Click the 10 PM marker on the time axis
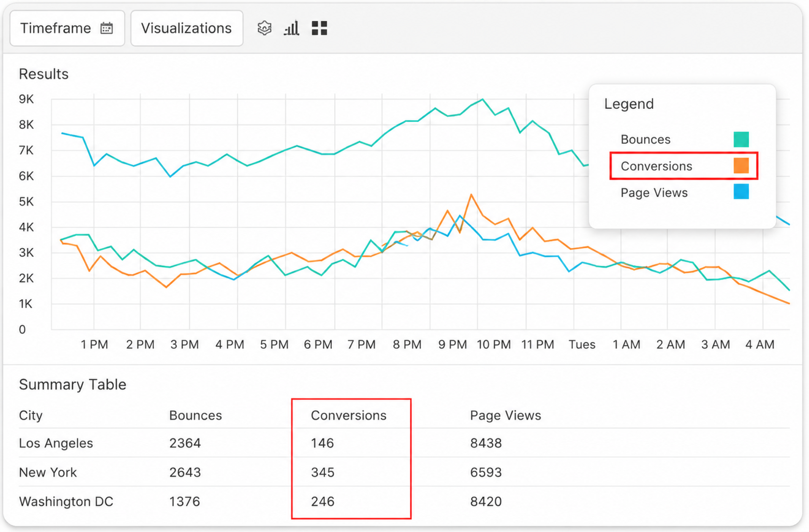809x532 pixels. (x=494, y=344)
